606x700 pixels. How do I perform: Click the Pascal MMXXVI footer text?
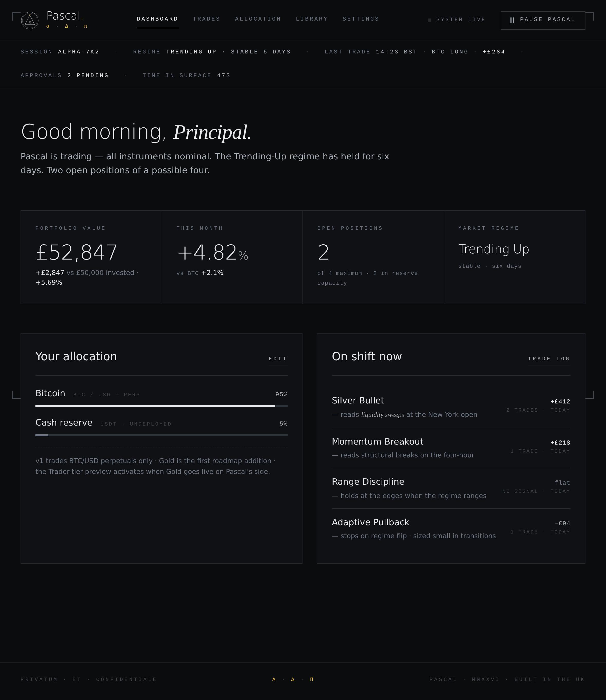(507, 679)
